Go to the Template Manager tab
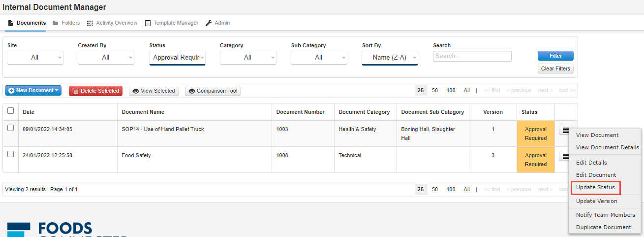 [x=172, y=23]
